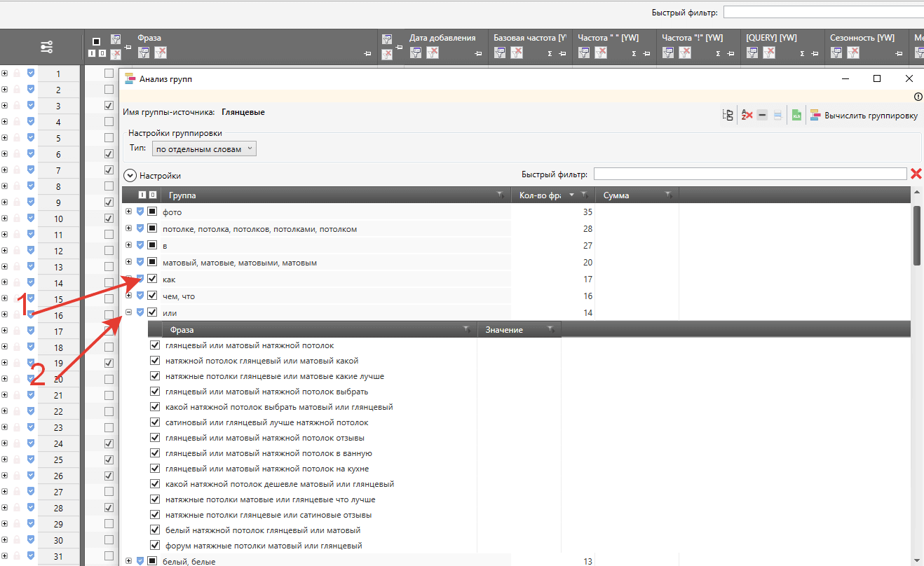
Task: Clear filter on Базовая частота column
Action: coord(517,53)
